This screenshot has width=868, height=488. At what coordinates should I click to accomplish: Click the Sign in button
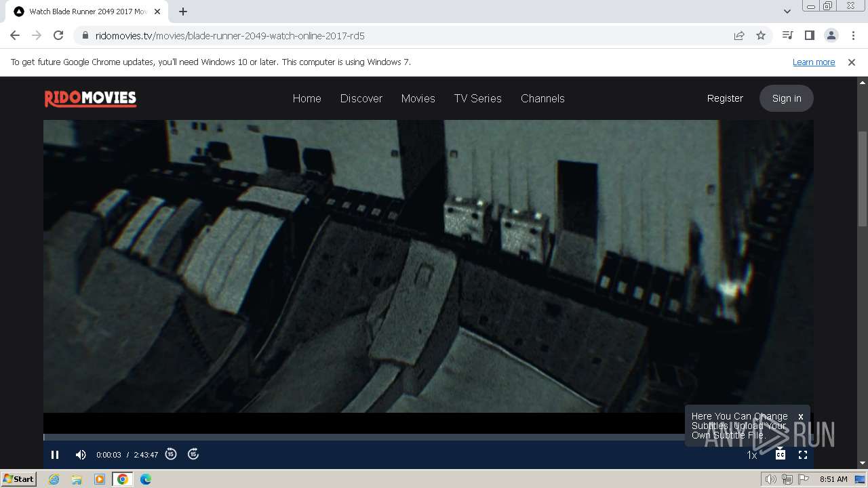(787, 98)
